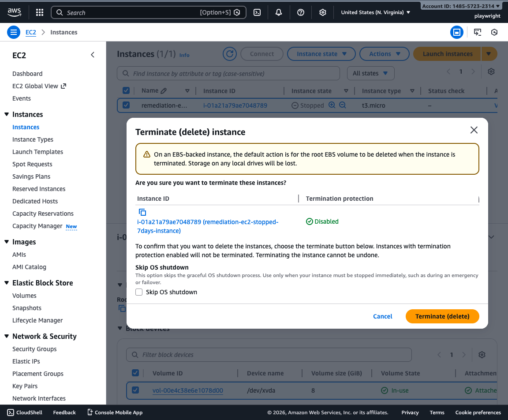The image size is (508, 420).
Task: Go to the Instance Types sidebar page
Action: 33,139
